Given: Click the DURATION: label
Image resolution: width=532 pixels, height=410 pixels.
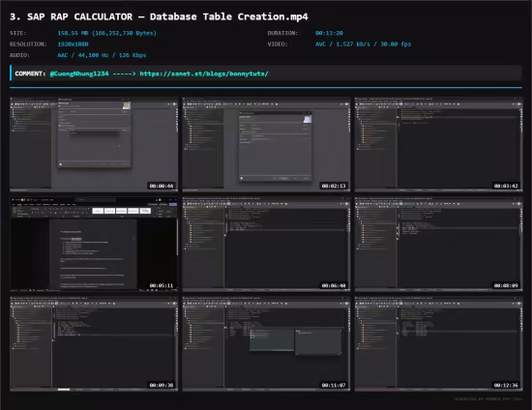Looking at the screenshot, I should [282, 33].
